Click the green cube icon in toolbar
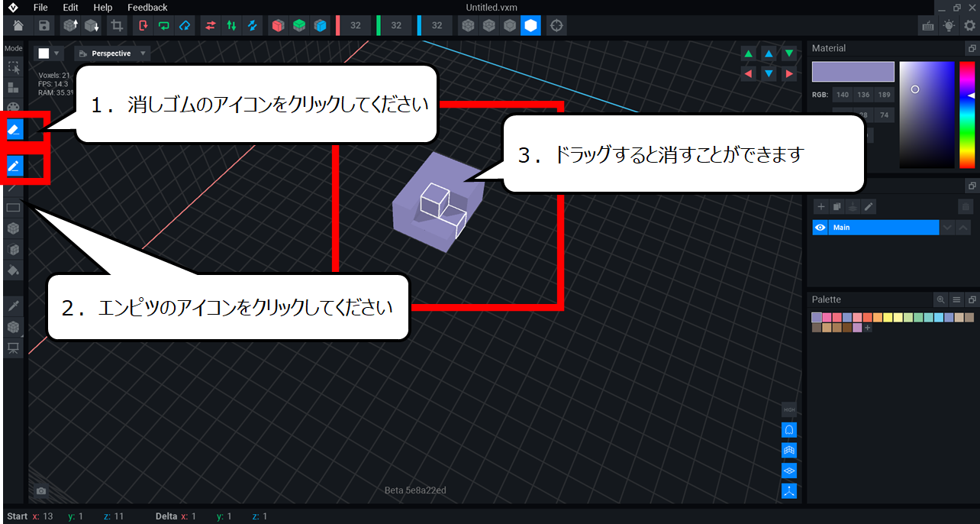980x524 pixels. click(300, 25)
